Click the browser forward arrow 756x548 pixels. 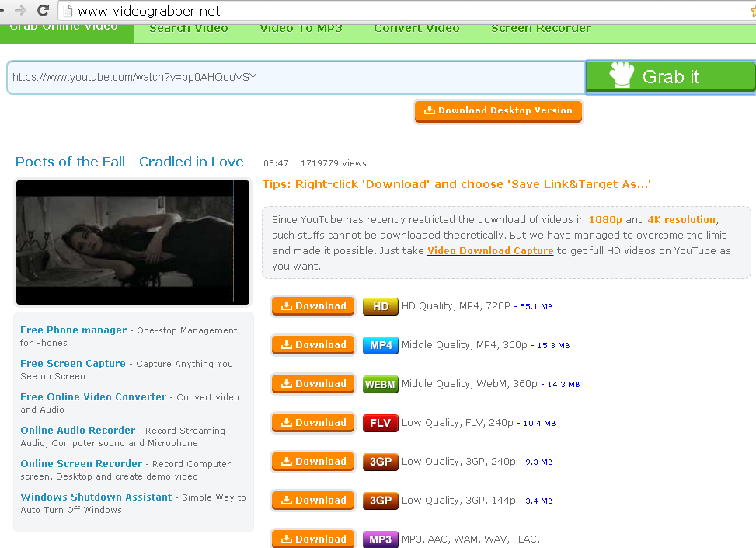click(x=20, y=11)
